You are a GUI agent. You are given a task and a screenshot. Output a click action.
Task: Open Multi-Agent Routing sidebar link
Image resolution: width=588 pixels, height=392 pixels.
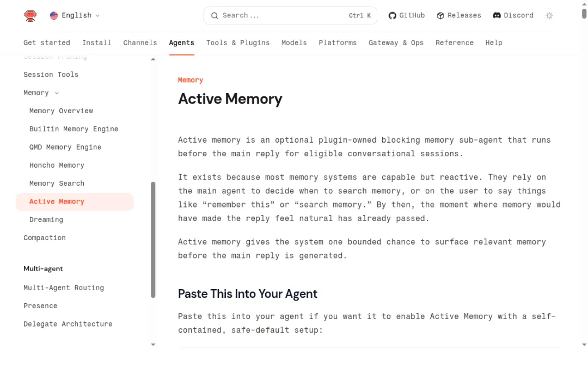(x=64, y=288)
